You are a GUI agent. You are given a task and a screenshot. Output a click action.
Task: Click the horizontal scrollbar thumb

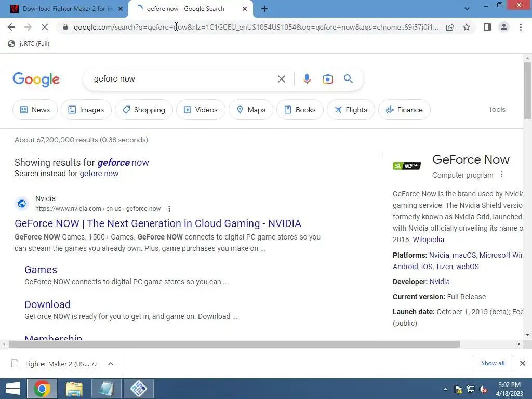pos(234,344)
